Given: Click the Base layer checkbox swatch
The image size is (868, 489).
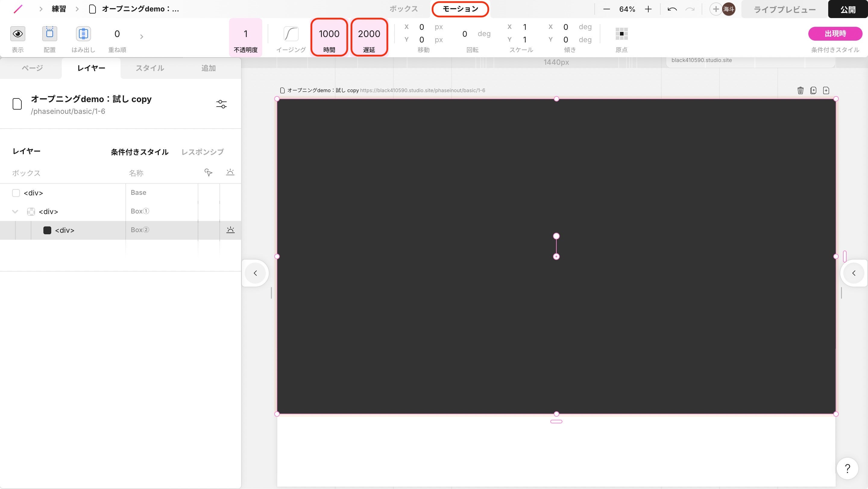Looking at the screenshot, I should coord(16,193).
